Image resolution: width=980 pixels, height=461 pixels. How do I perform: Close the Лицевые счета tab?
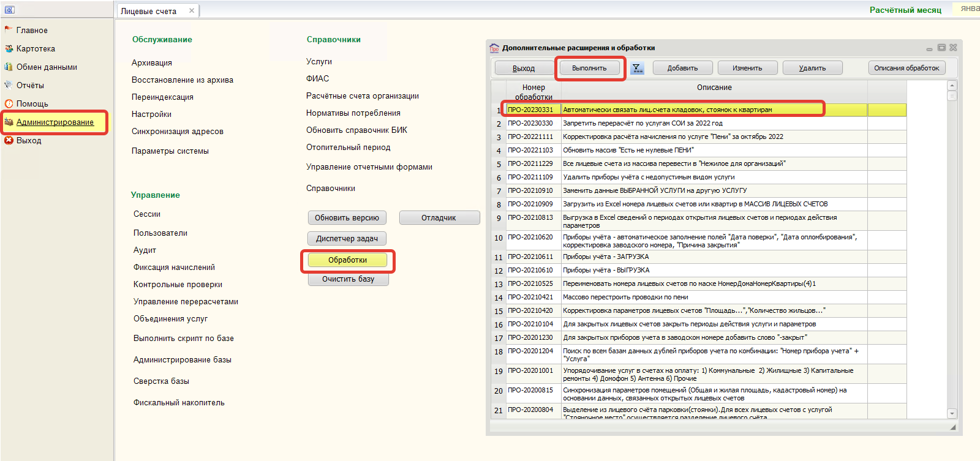pos(192,10)
